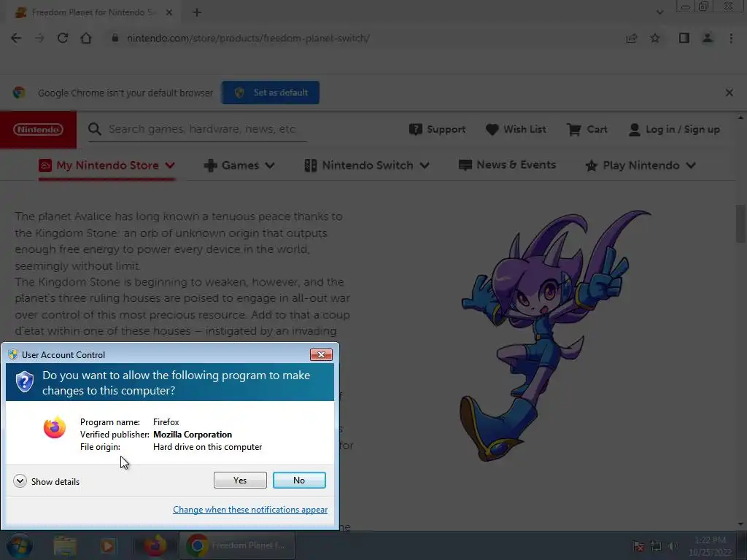Click Chrome Freedom Planet taskbar item
This screenshot has width=747, height=560.
click(237, 545)
